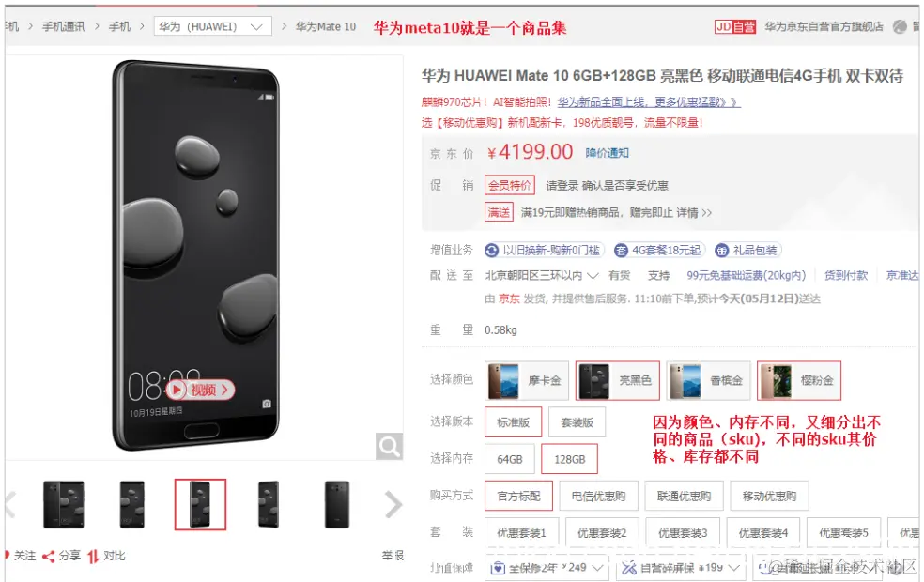The image size is (924, 582).
Task: Open the 华为 (HUAWEI) brand dropdown
Action: (213, 26)
